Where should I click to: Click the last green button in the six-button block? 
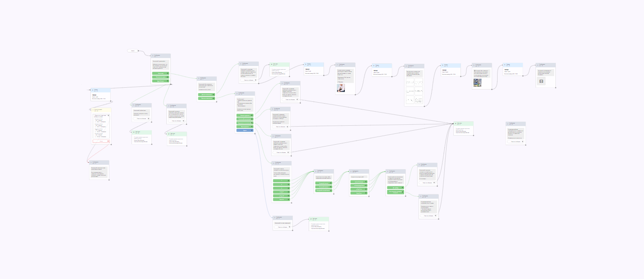(282, 199)
